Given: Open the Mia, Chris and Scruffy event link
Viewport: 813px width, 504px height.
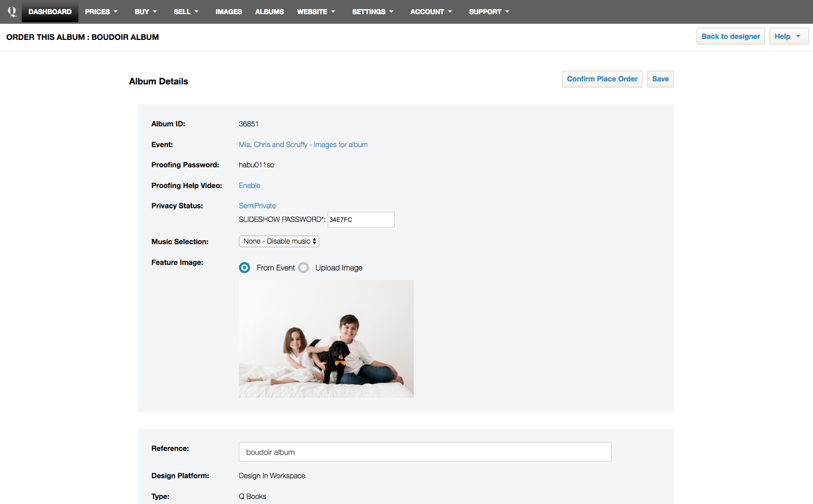Looking at the screenshot, I should point(303,145).
